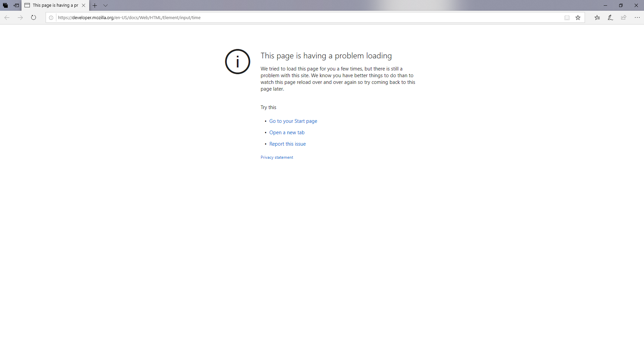
Task: Follow the 'Go to your Start page' link
Action: click(x=293, y=121)
